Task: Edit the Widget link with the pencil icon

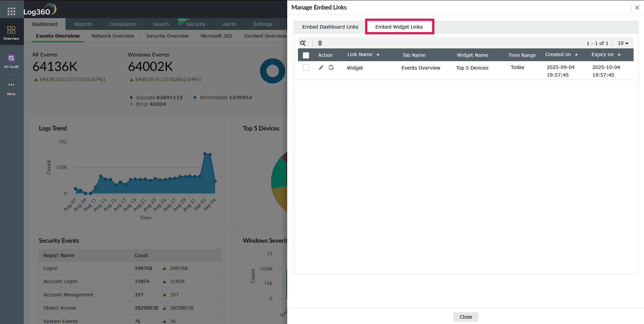Action: (x=321, y=68)
